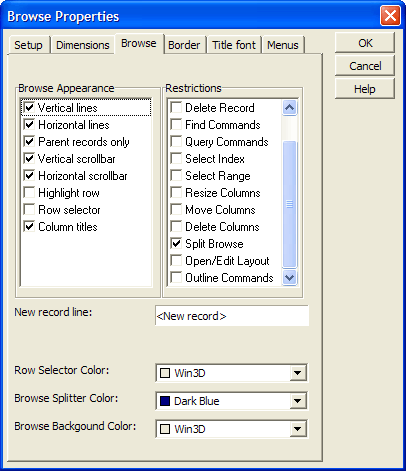
Task: Enable the Highlight row option
Action: [x=29, y=193]
